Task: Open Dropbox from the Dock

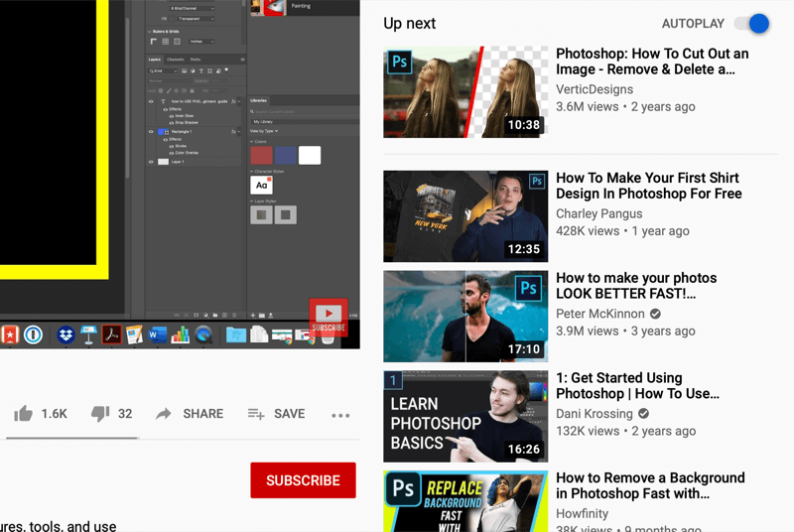Action: pos(66,334)
